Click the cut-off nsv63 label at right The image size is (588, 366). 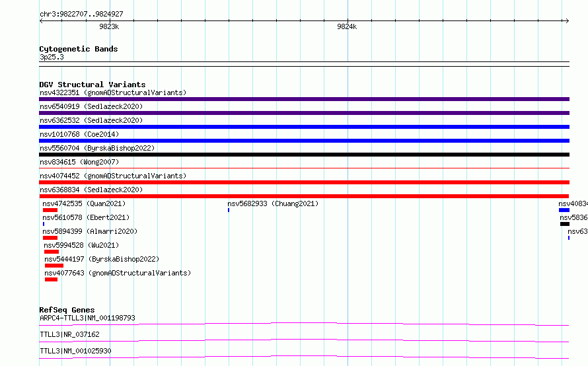578,231
